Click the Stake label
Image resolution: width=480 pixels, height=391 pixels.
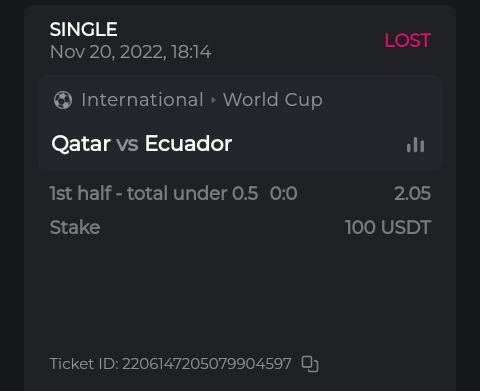pyautogui.click(x=75, y=227)
